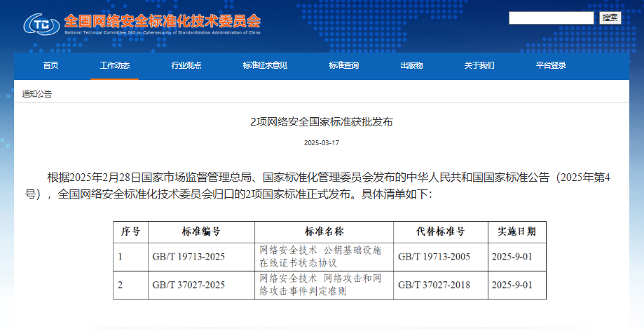Click the English committee name subtitle

tap(163, 32)
